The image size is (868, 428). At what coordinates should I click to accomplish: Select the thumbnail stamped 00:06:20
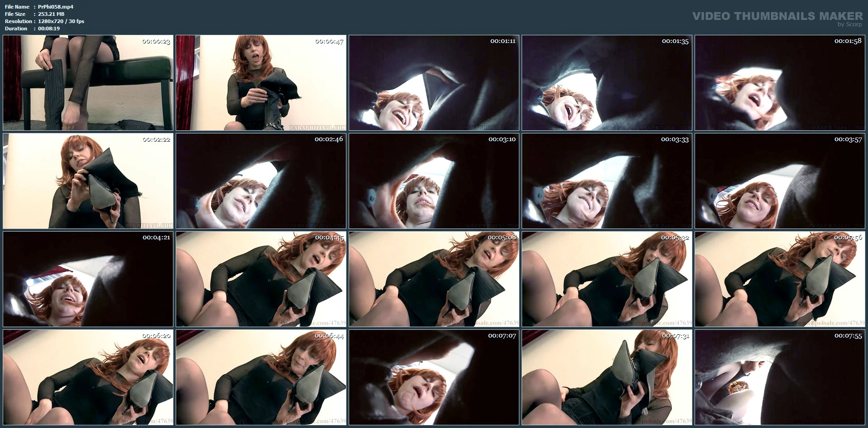[x=88, y=377]
